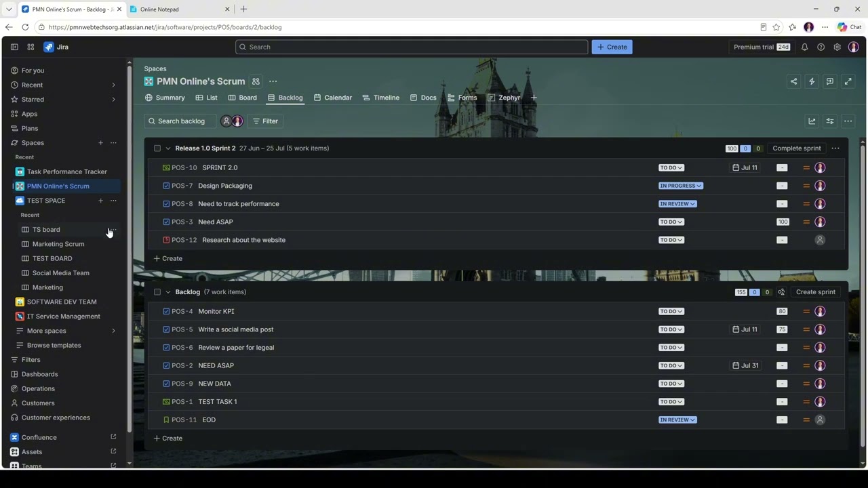Click the assignee avatar on POS-11 EOD
Image resolution: width=868 pixels, height=488 pixels.
[820, 420]
